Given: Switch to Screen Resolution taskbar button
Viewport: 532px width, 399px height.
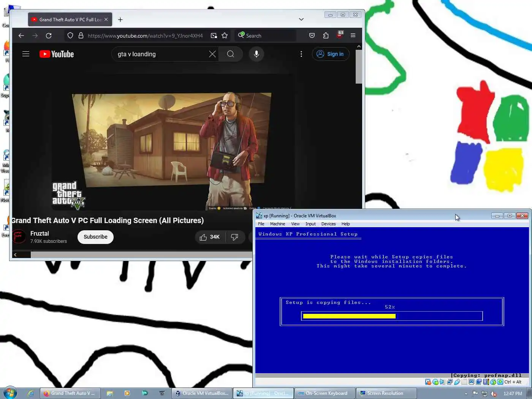Looking at the screenshot, I should tap(386, 393).
